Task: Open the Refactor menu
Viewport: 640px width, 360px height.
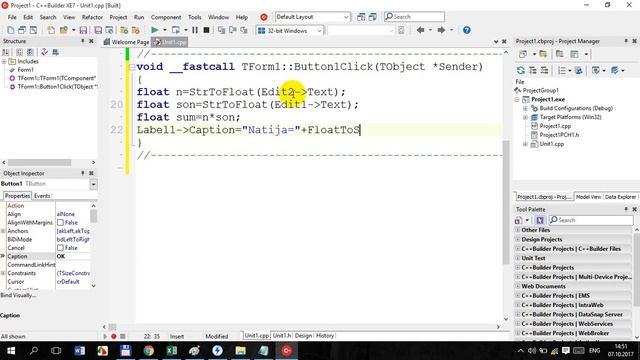Action: tap(92, 17)
